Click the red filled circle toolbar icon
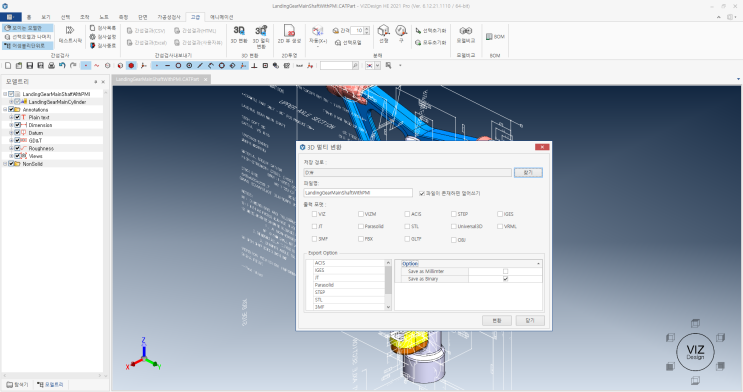The width and height of the screenshot is (743, 392). 131,65
